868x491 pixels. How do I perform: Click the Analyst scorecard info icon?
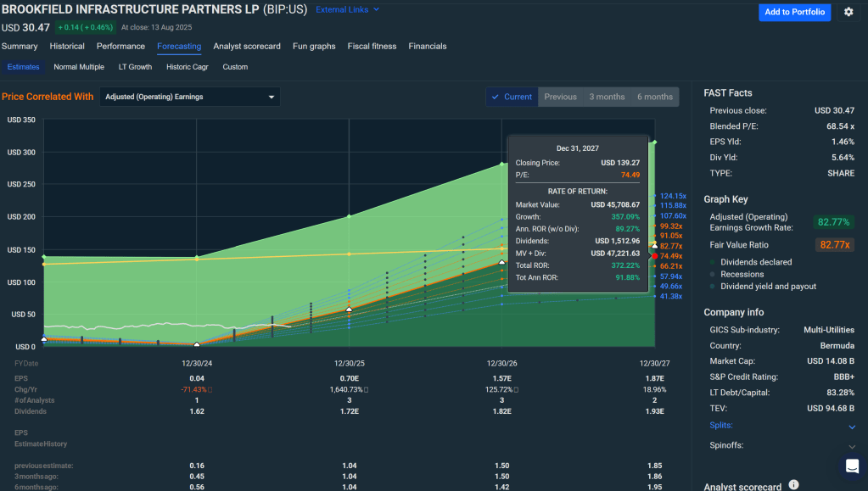793,485
